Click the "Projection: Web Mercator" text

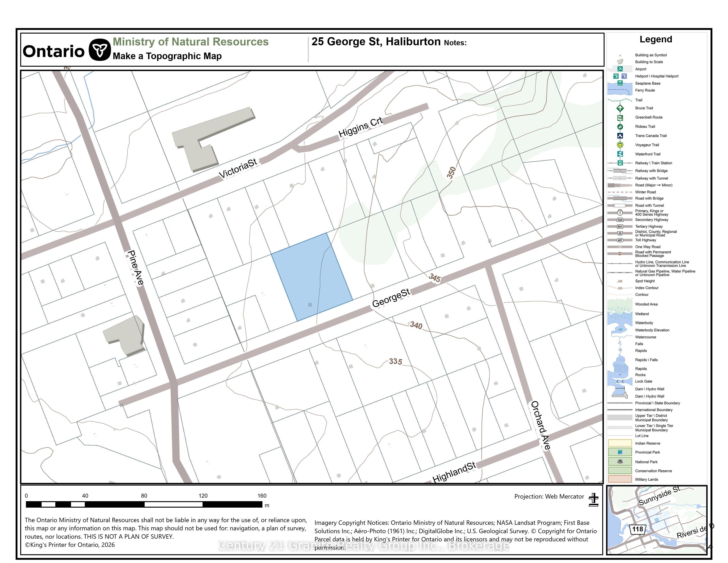tap(549, 497)
